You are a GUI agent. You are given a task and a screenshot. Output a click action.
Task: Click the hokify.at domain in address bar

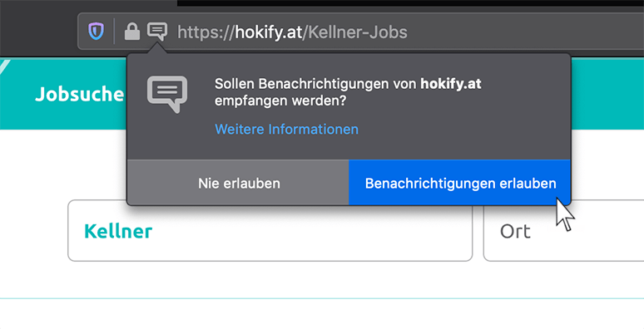tap(268, 32)
